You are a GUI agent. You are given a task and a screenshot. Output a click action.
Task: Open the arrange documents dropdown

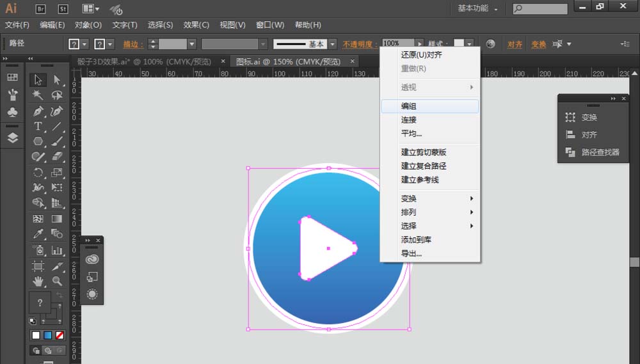pos(91,8)
